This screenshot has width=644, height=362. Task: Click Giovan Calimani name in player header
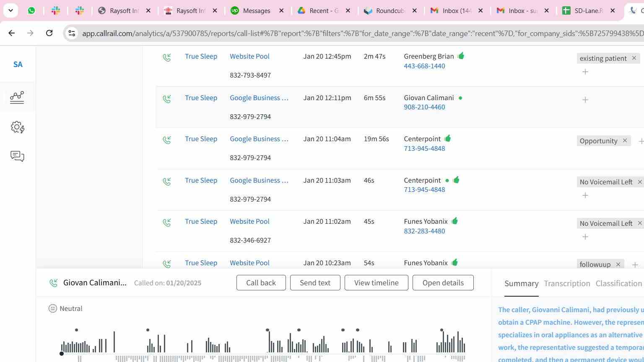(95, 283)
